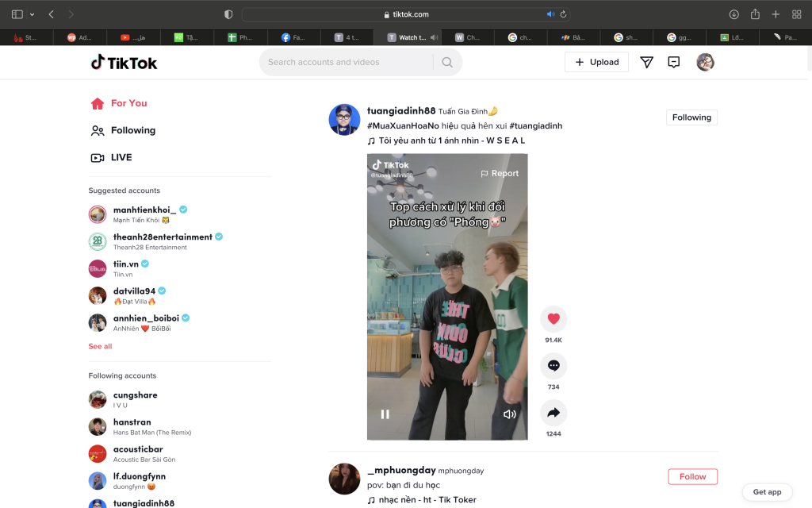Open the W S E A L sound link
The height and width of the screenshot is (508, 812).
[x=446, y=140]
